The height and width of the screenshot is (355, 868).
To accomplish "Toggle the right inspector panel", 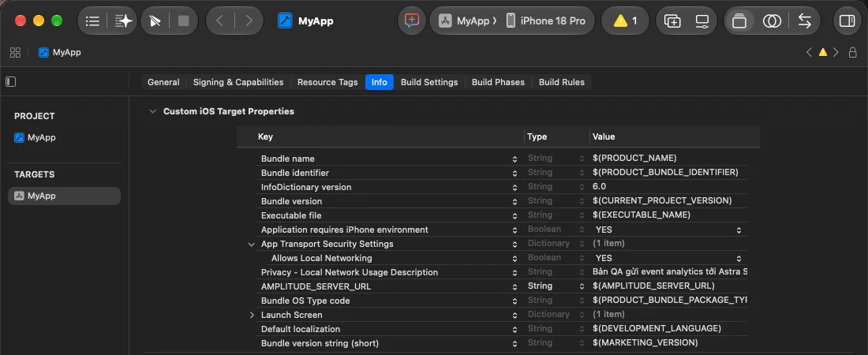I will pyautogui.click(x=847, y=21).
